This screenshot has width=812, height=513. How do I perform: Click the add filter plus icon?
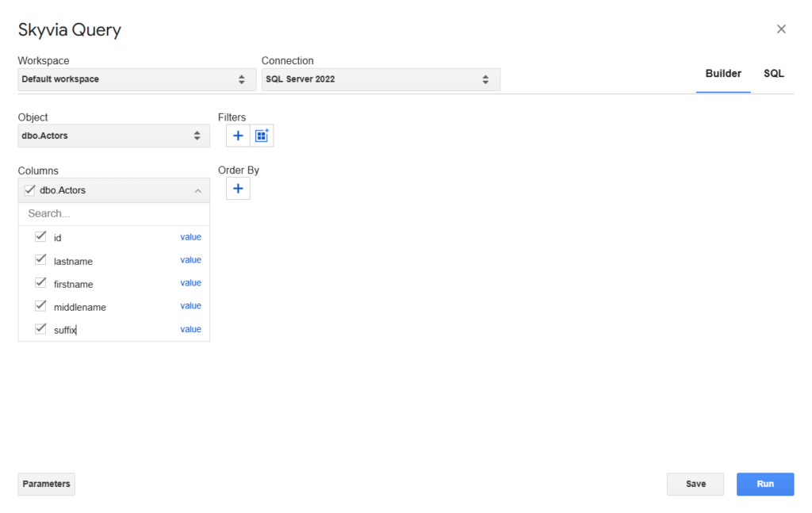pos(238,136)
